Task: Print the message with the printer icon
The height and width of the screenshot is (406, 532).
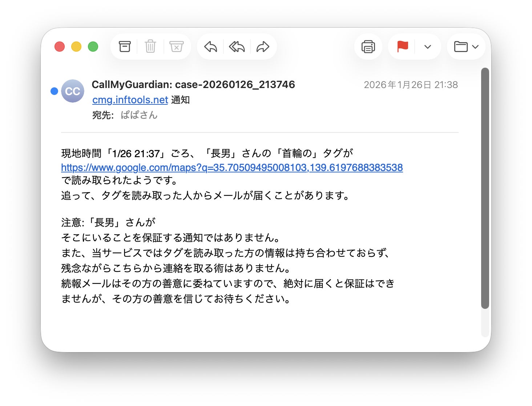Action: tap(368, 47)
